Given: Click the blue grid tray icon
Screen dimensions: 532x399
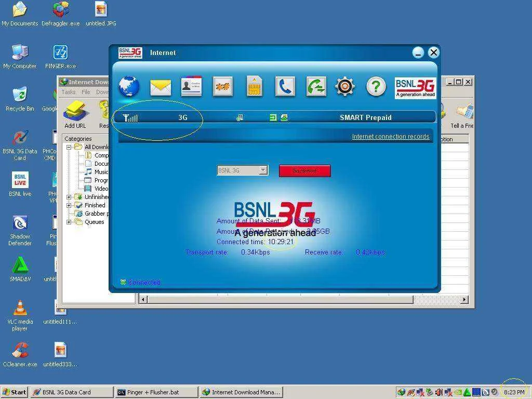Looking at the screenshot, I should pos(476,392).
